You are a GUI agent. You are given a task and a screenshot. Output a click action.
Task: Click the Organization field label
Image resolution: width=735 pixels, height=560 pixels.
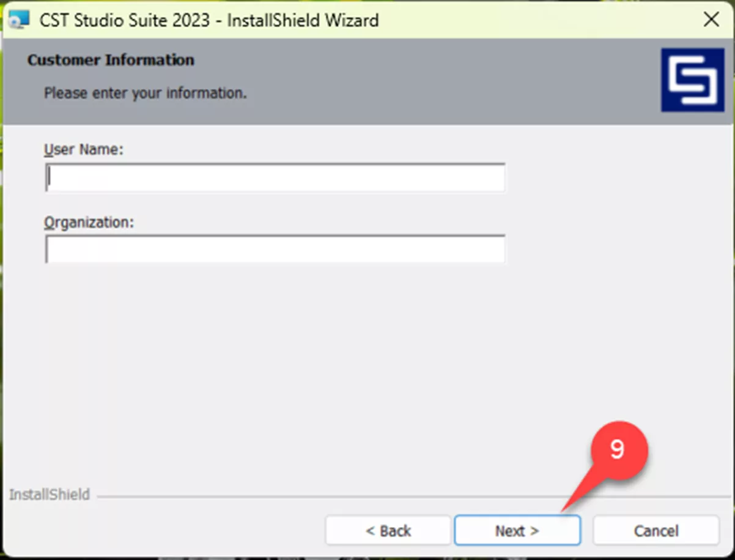pos(89,222)
